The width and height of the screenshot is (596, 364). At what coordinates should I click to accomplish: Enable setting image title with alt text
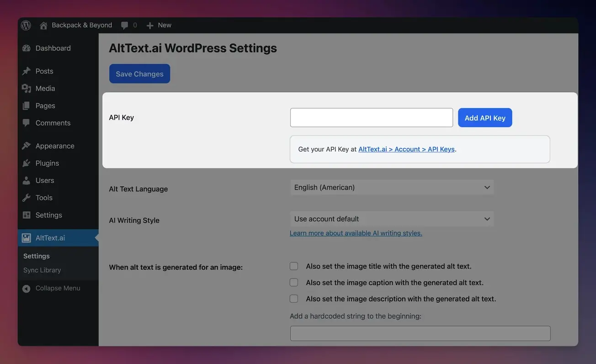(294, 266)
